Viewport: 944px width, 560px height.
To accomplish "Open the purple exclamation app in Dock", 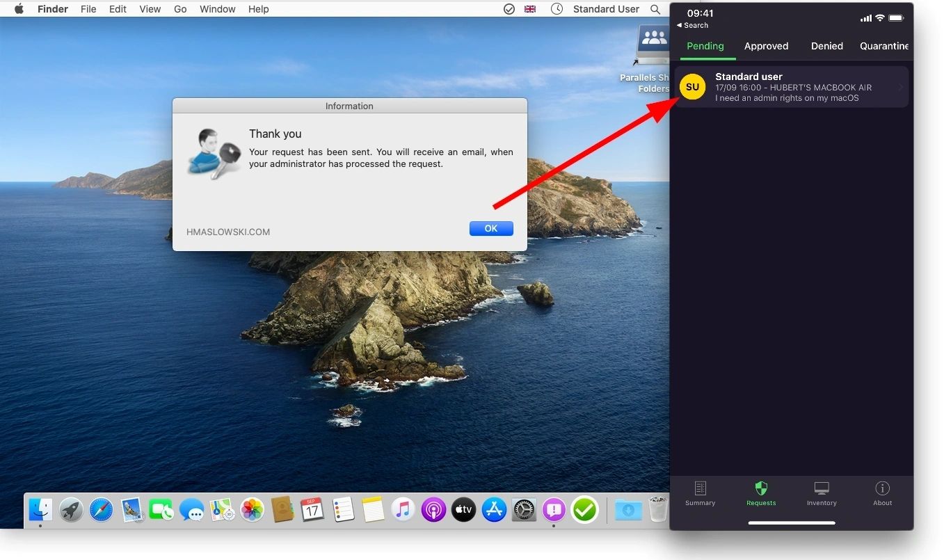I will [554, 510].
